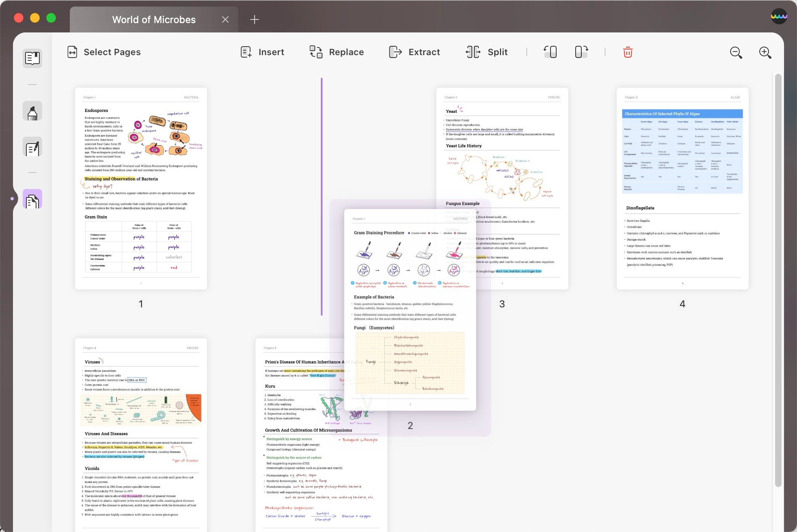
Task: Click the Split button label
Action: pyautogui.click(x=497, y=52)
